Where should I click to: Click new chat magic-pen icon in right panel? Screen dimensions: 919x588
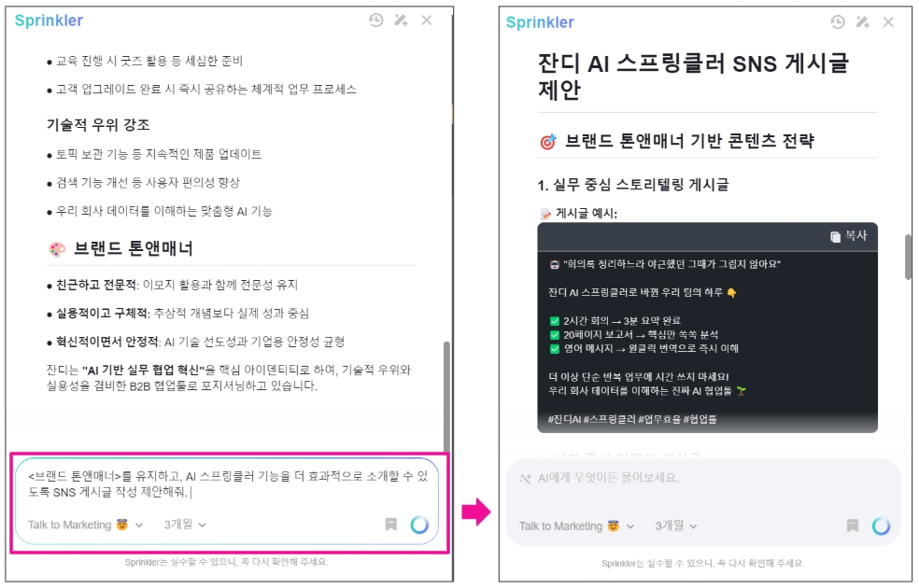pos(863,22)
